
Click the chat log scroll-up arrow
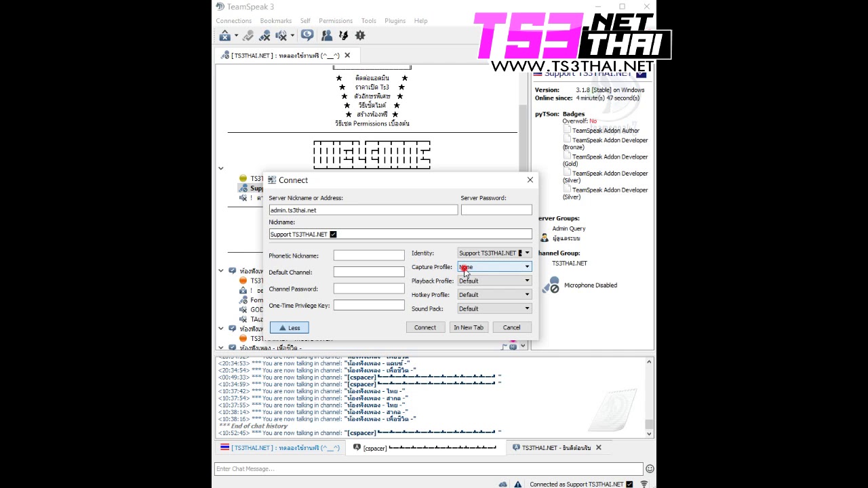point(649,362)
